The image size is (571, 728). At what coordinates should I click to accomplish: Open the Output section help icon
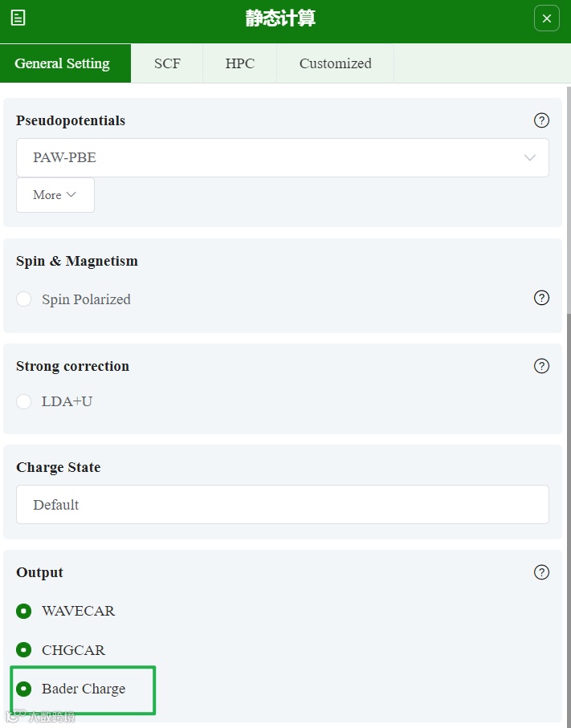tap(541, 572)
